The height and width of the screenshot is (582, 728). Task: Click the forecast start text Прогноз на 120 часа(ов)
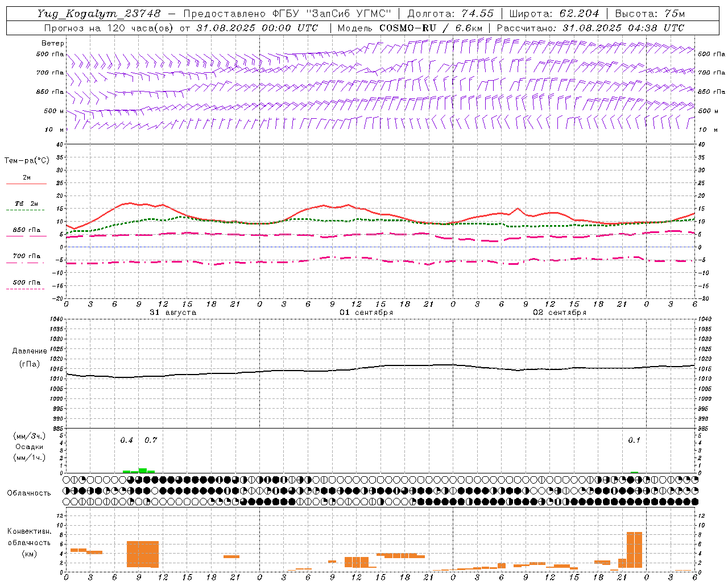click(x=109, y=28)
